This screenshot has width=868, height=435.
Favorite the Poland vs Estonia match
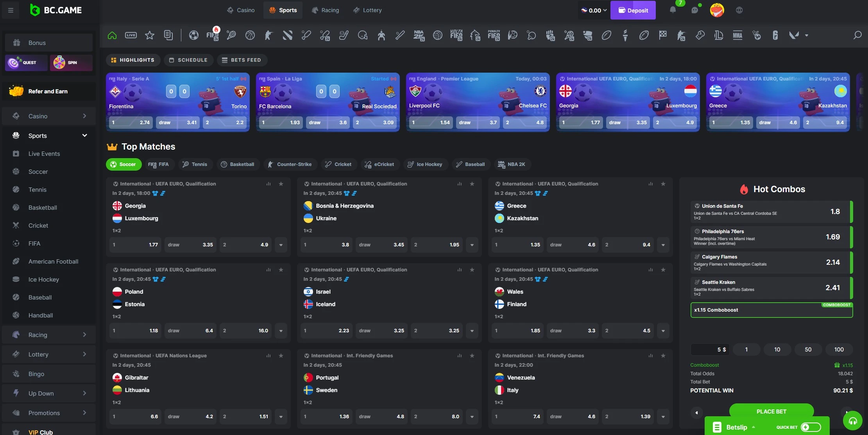click(x=281, y=269)
